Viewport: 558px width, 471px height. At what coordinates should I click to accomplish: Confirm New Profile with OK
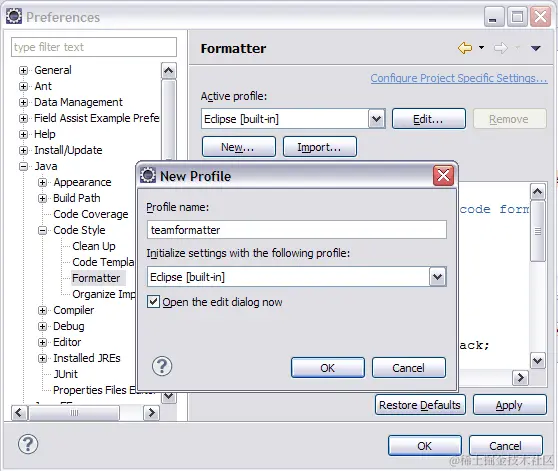(x=328, y=368)
